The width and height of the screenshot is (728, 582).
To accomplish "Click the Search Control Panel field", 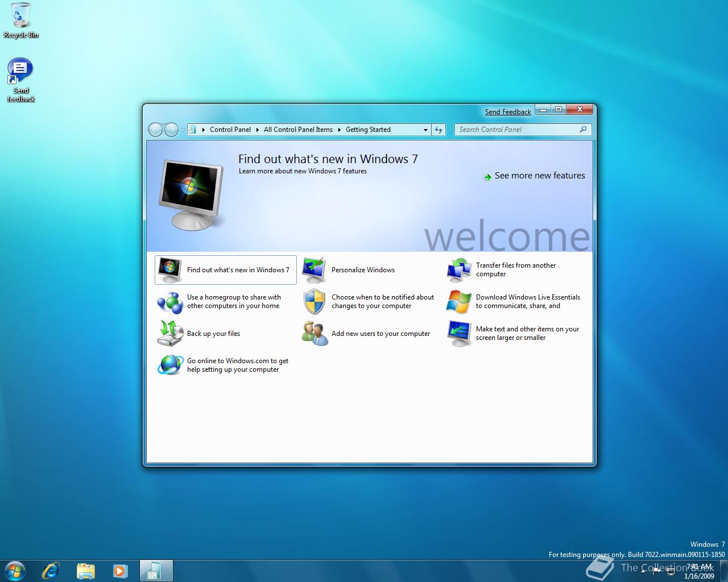I will click(x=523, y=130).
